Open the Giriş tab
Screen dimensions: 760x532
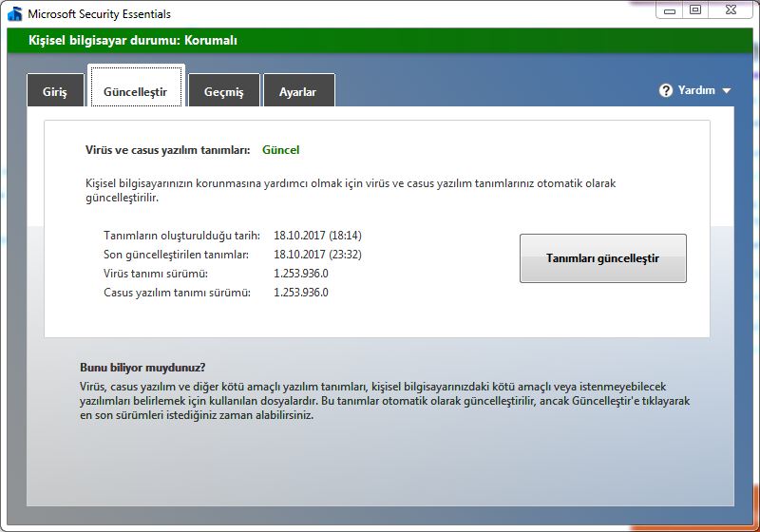tap(55, 90)
